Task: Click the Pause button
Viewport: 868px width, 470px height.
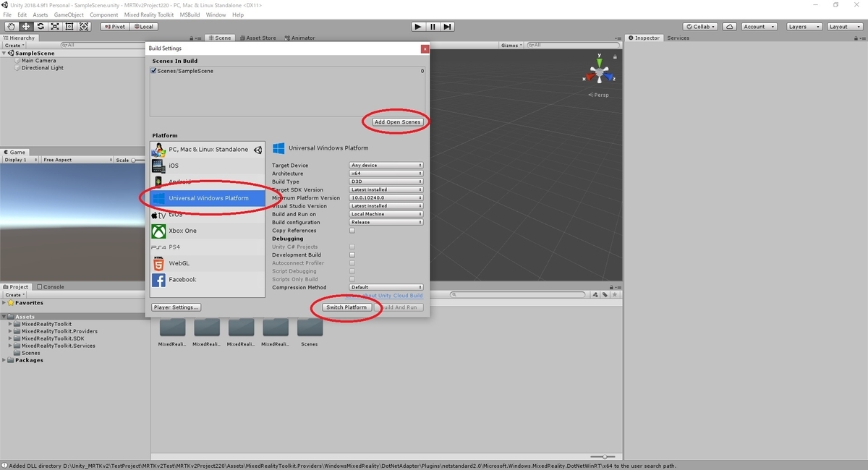Action: pyautogui.click(x=433, y=27)
